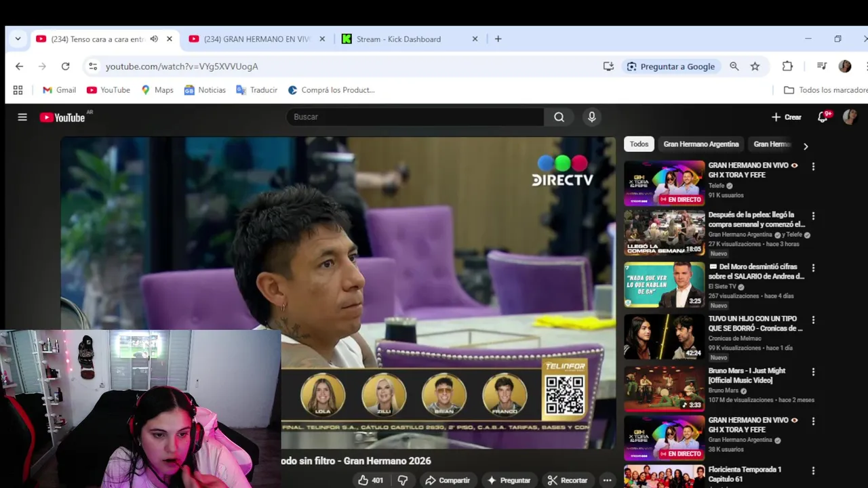Open YouTube bookmark in bookmarks bar

point(108,89)
